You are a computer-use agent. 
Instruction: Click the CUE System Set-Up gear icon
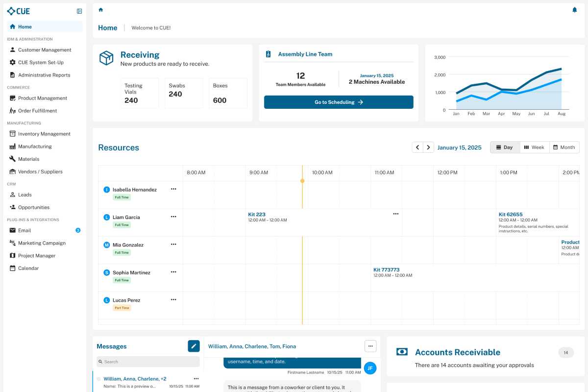click(x=13, y=62)
